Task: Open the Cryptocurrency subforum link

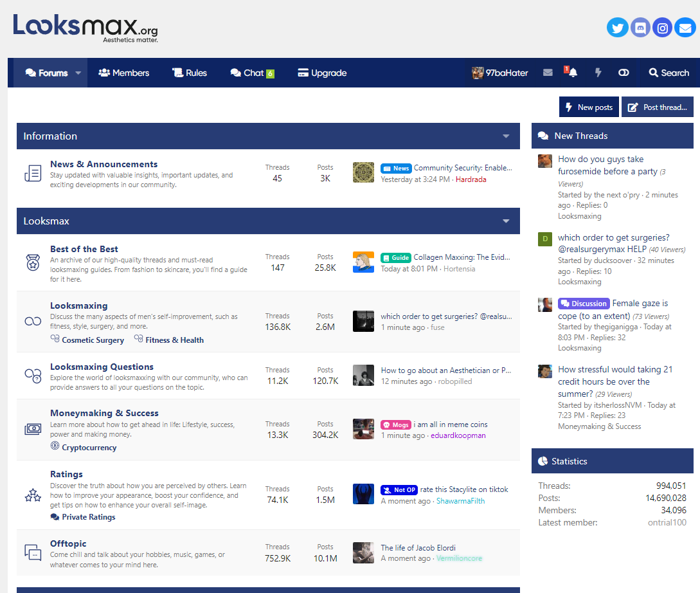Action: 89,448
